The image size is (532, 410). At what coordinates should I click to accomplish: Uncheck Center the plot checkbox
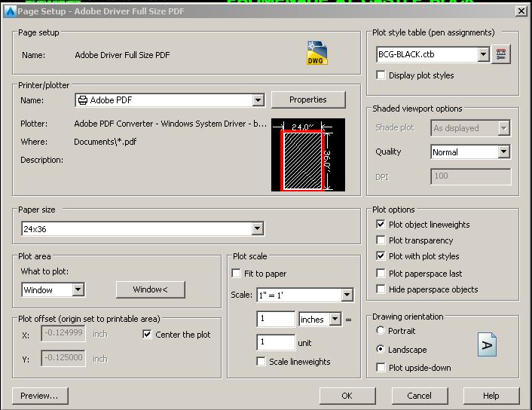147,335
